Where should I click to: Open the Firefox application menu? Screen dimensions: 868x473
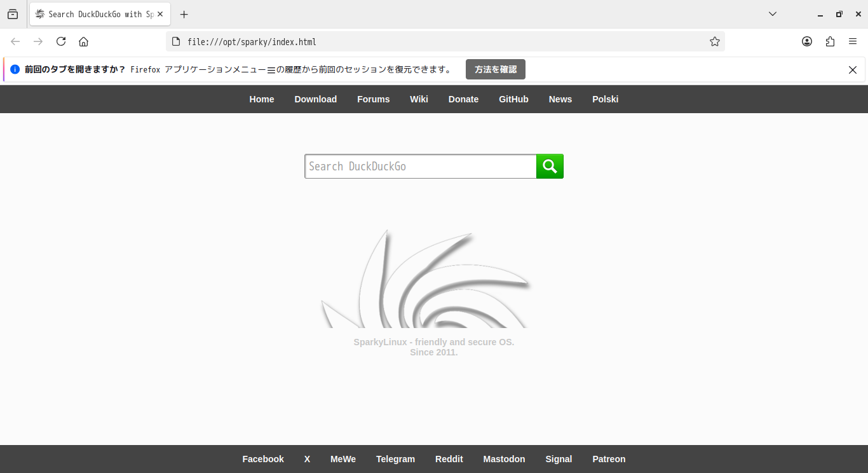pos(853,41)
